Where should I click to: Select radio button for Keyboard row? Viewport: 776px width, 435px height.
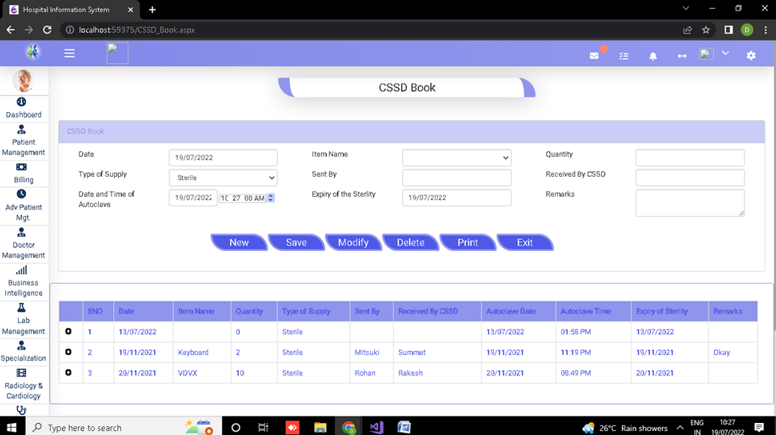[x=68, y=352]
